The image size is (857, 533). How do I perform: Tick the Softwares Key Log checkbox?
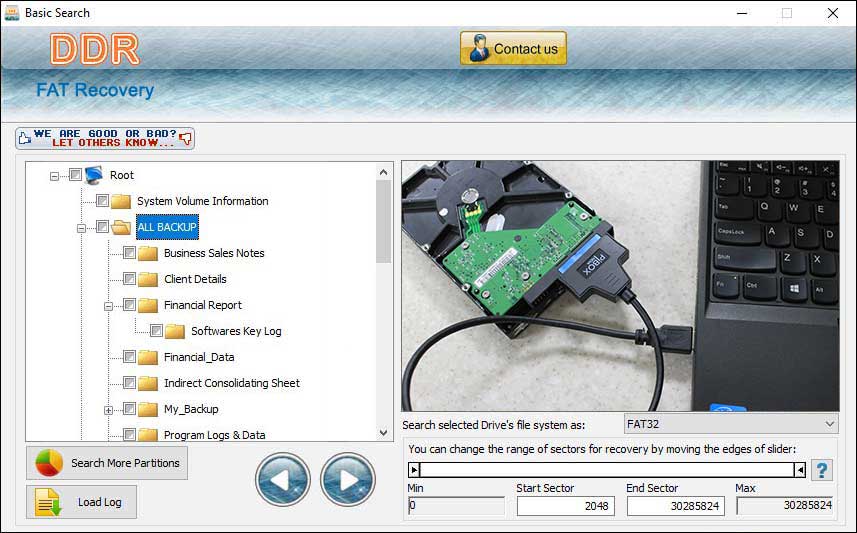coord(156,330)
